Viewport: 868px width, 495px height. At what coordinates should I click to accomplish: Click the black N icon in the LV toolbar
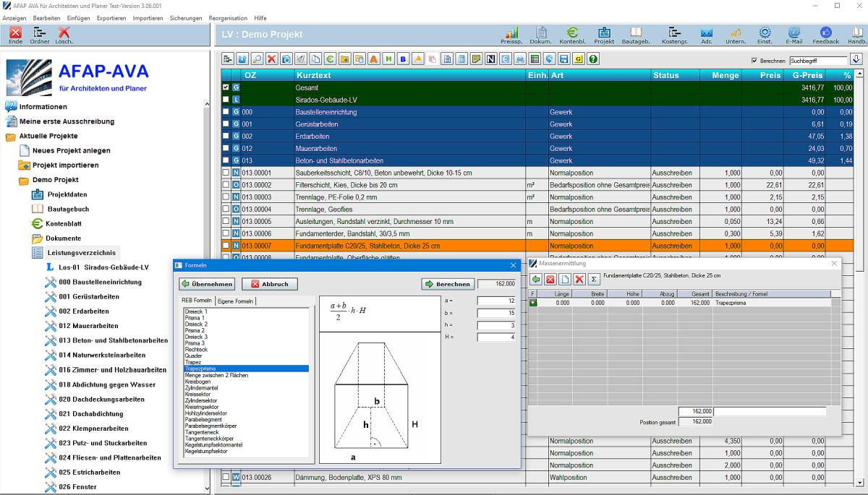[x=490, y=59]
